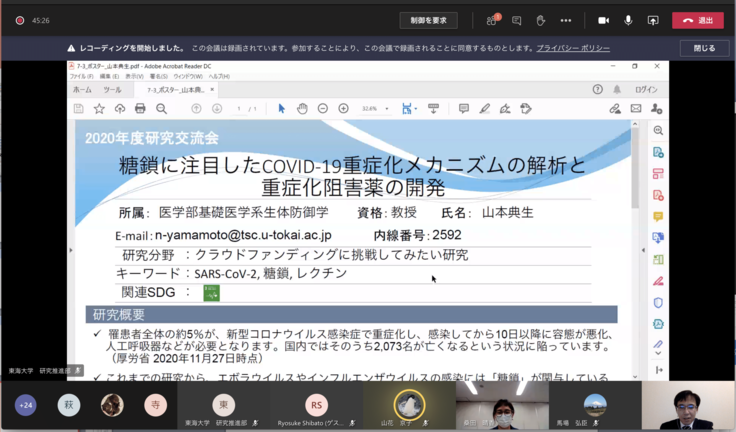Click the Acrobat print icon
The width and height of the screenshot is (736, 432).
coord(140,108)
